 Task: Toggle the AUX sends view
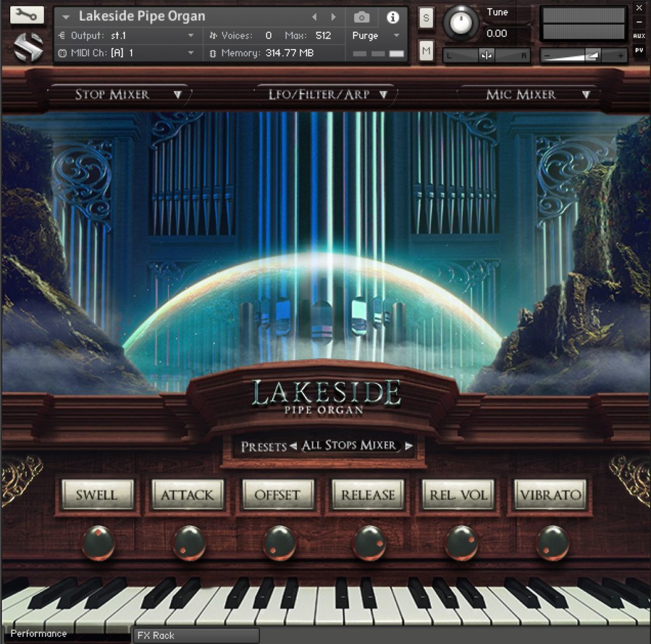pyautogui.click(x=639, y=36)
